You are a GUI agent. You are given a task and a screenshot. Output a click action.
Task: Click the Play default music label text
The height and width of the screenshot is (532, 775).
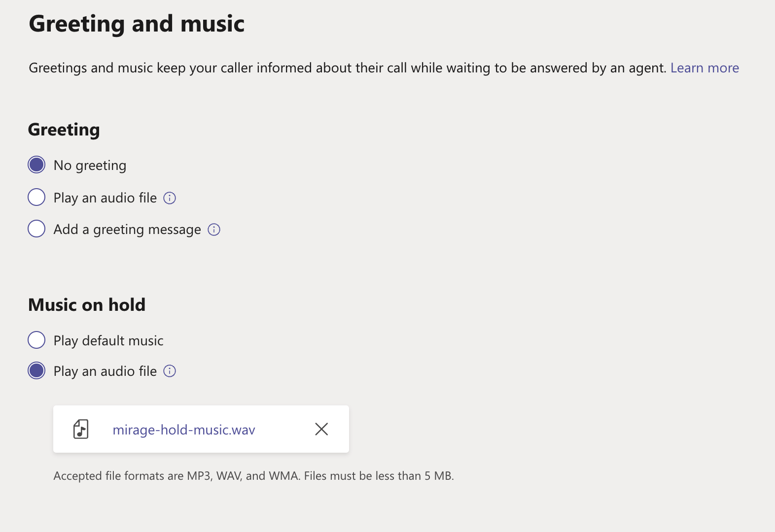(x=108, y=341)
